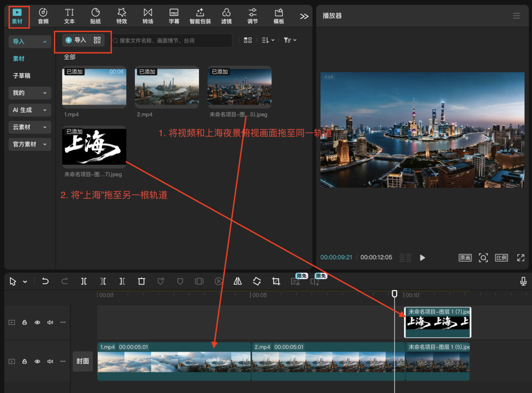This screenshot has height=393, width=532.
Task: Click the microphone record icon
Action: point(523,281)
